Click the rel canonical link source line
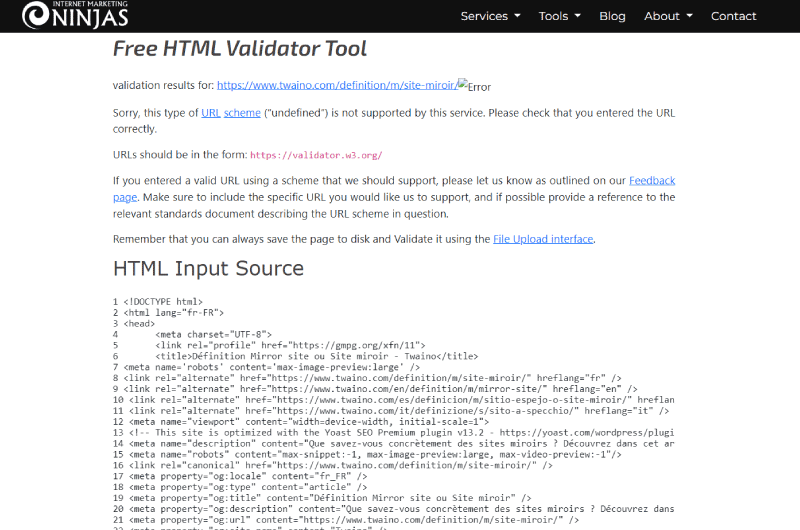 (333, 465)
